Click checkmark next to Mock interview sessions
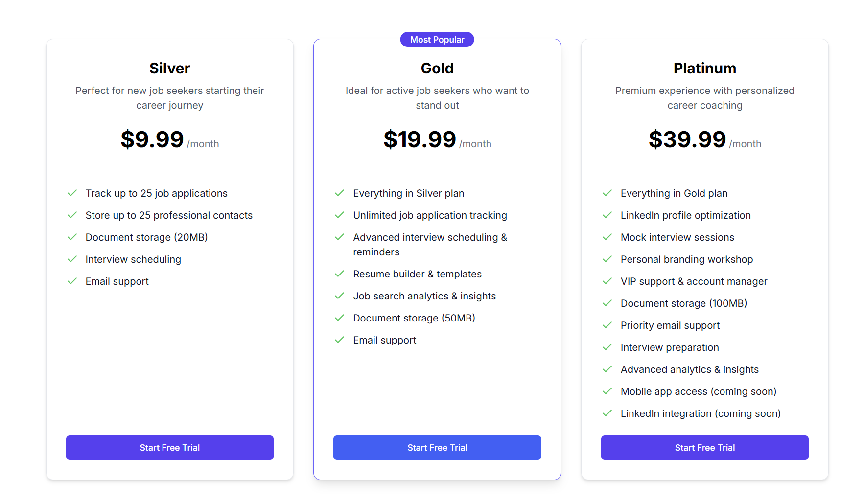The image size is (864, 504). click(x=607, y=237)
